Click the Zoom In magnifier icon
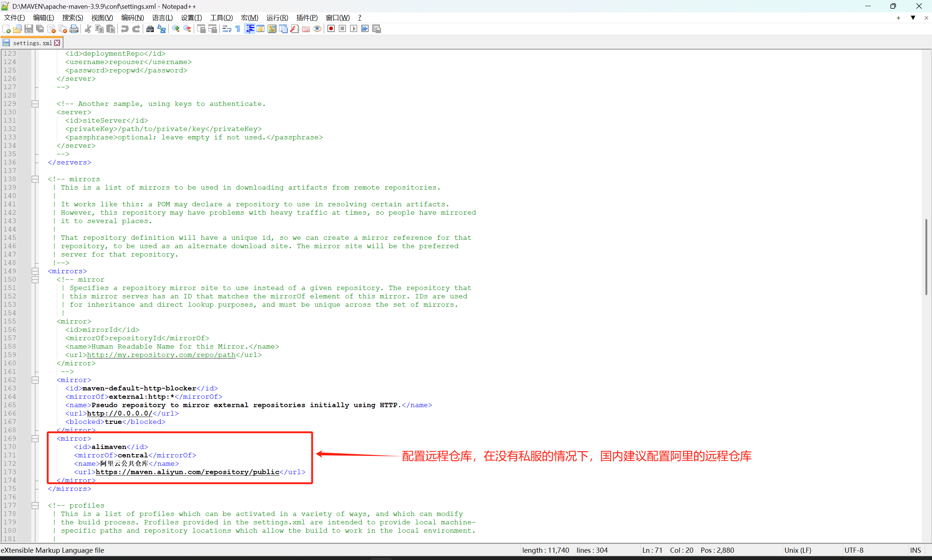This screenshot has width=932, height=560. [176, 29]
